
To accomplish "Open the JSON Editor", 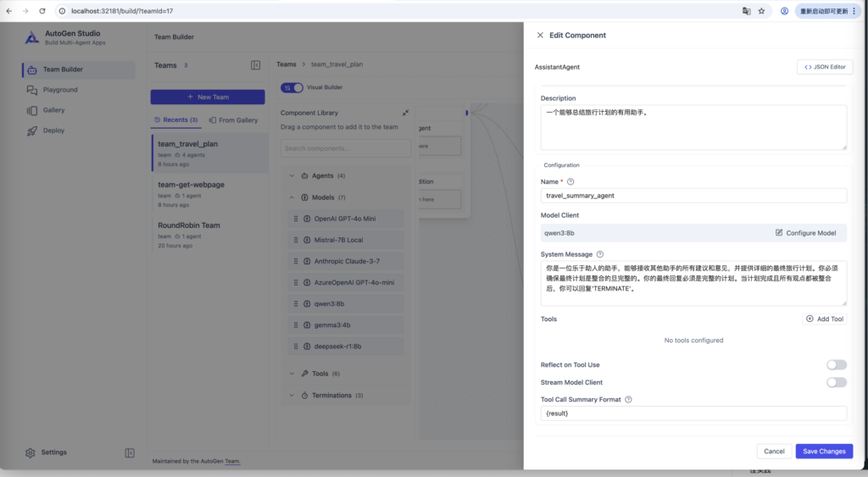I will click(x=825, y=67).
